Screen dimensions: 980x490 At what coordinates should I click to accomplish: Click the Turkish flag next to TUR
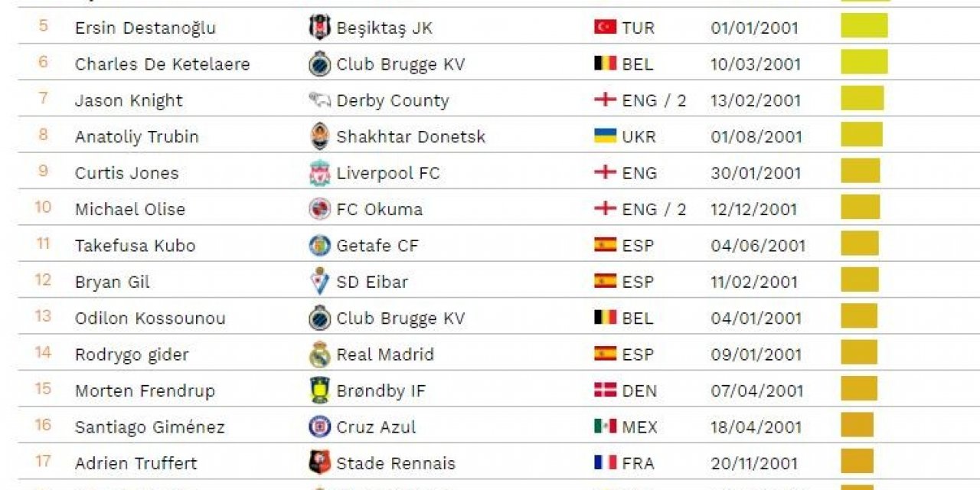(605, 27)
